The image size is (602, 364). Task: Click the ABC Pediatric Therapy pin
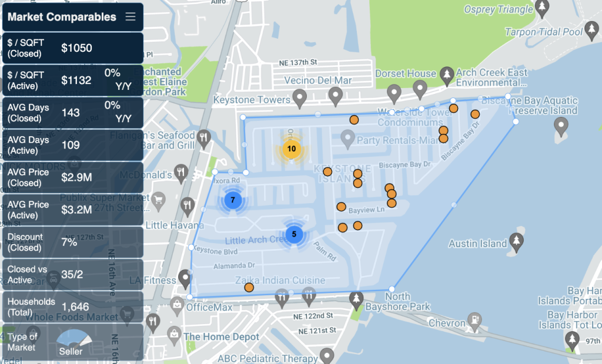point(327,356)
